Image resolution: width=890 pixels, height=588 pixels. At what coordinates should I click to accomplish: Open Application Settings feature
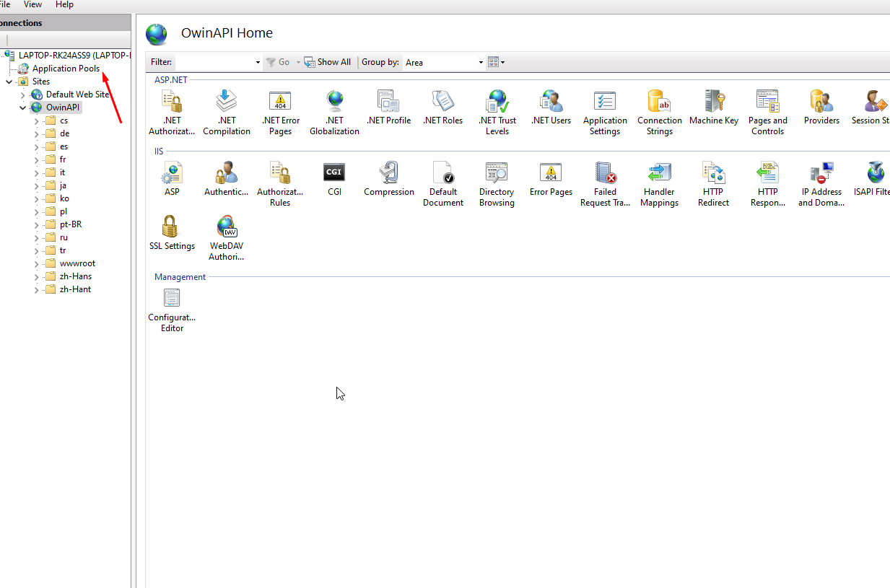(x=605, y=113)
